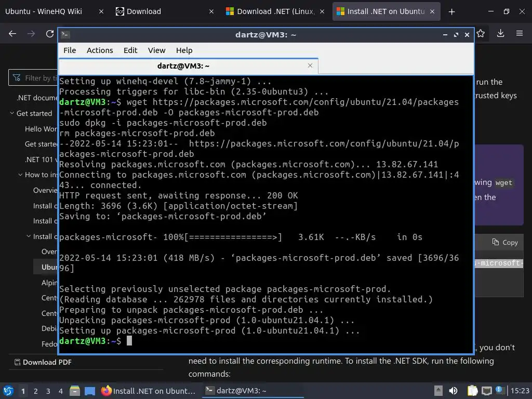The width and height of the screenshot is (532, 399).
Task: Open the terminal Actions menu
Action: click(100, 50)
